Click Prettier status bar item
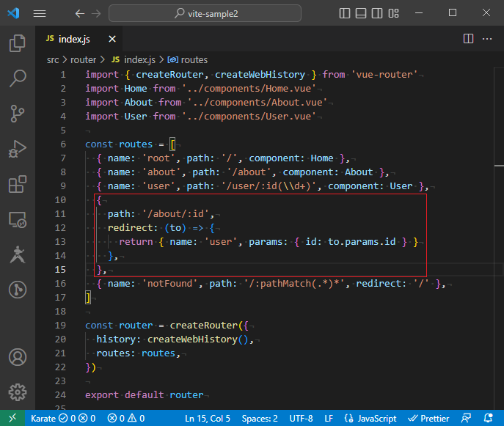This screenshot has height=426, width=504. tap(428, 418)
